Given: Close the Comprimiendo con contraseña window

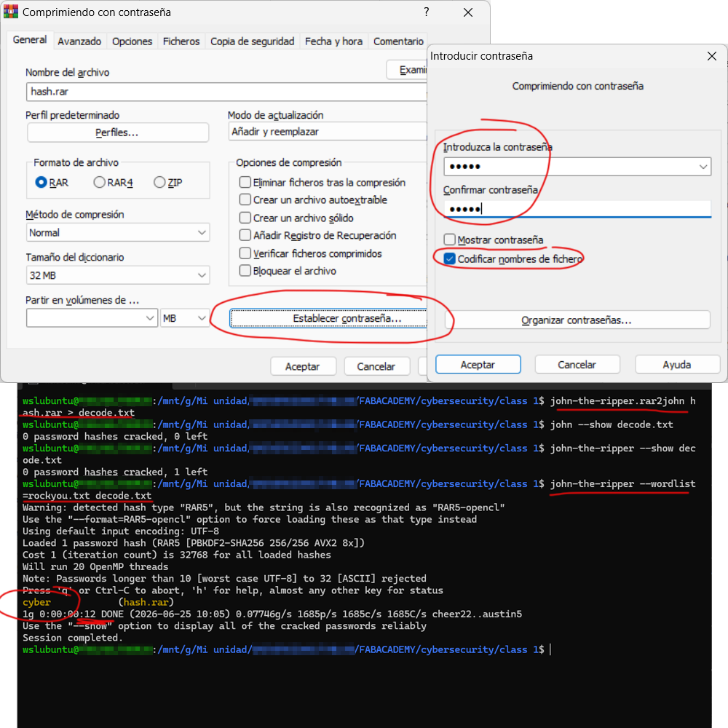Looking at the screenshot, I should click(x=468, y=12).
